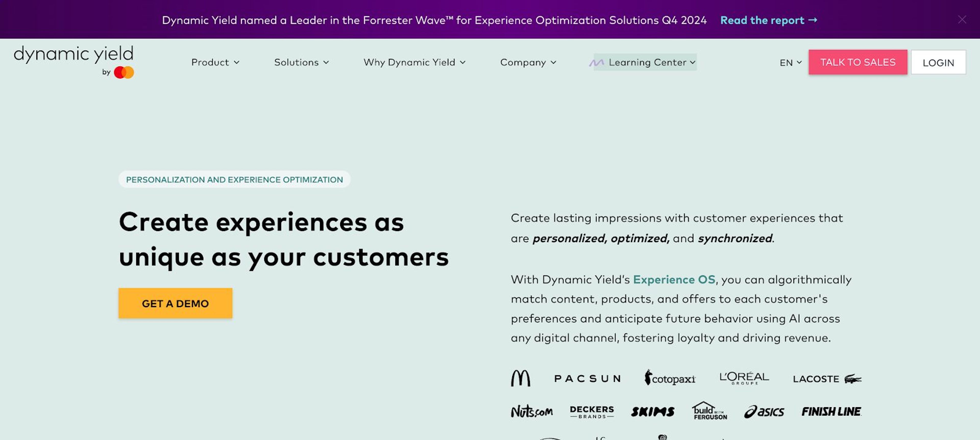Select the Cotopaxi llama icon

pos(648,378)
